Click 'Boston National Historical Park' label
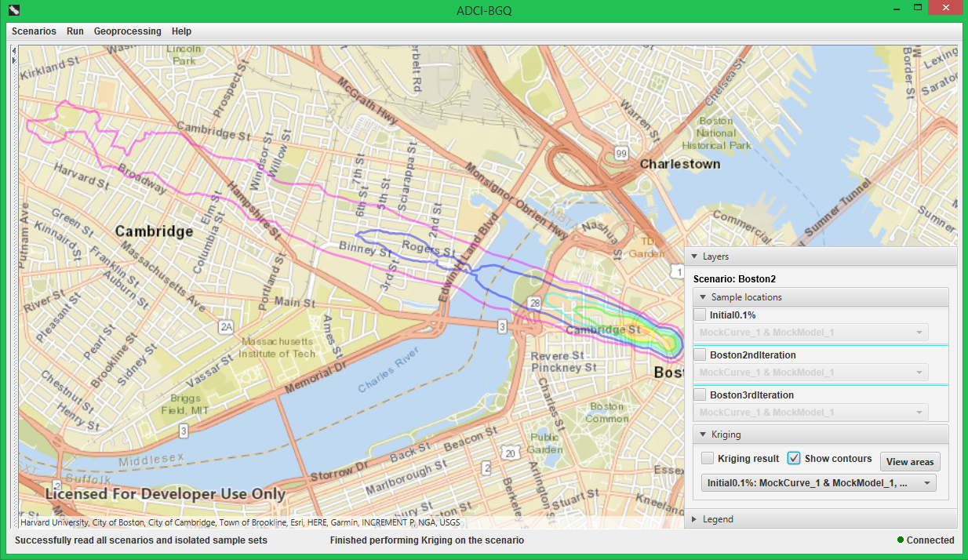 tap(716, 133)
